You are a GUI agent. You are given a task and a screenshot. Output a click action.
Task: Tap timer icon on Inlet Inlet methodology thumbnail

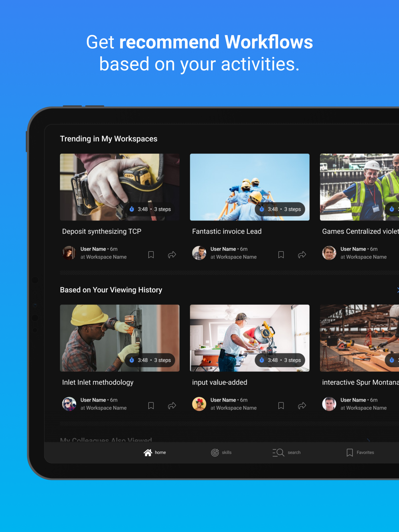132,360
